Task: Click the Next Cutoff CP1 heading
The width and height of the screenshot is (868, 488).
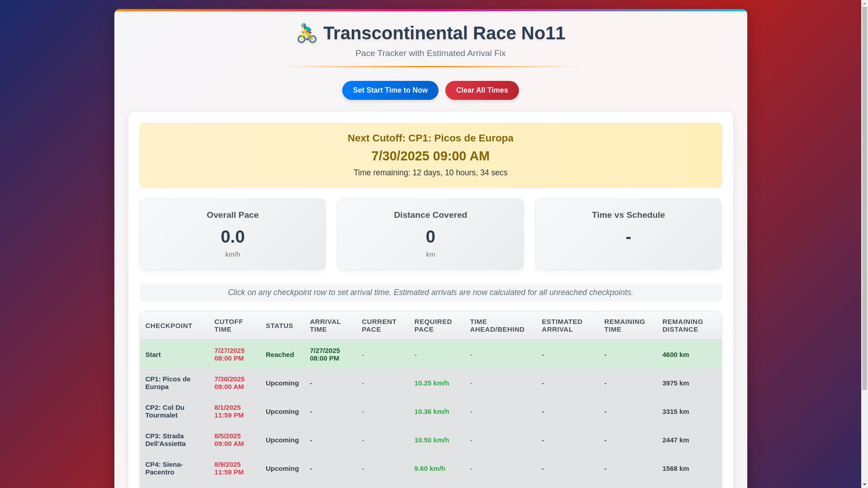Action: [430, 138]
